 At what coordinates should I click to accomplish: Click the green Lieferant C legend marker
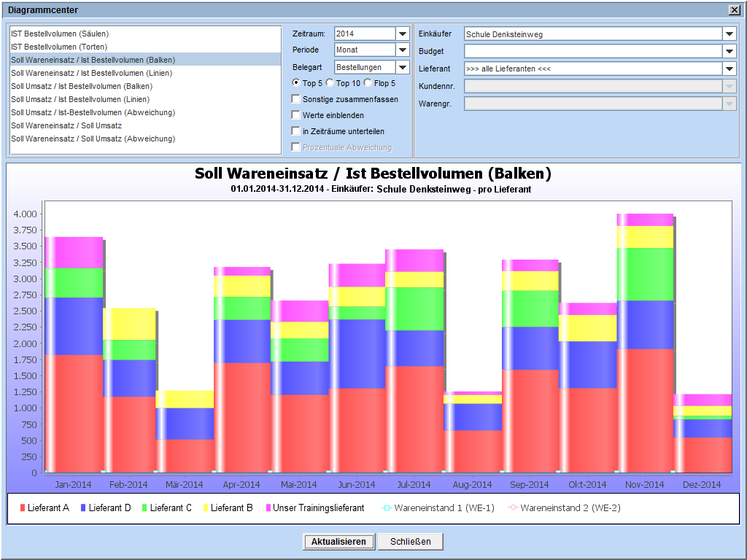tap(144, 507)
